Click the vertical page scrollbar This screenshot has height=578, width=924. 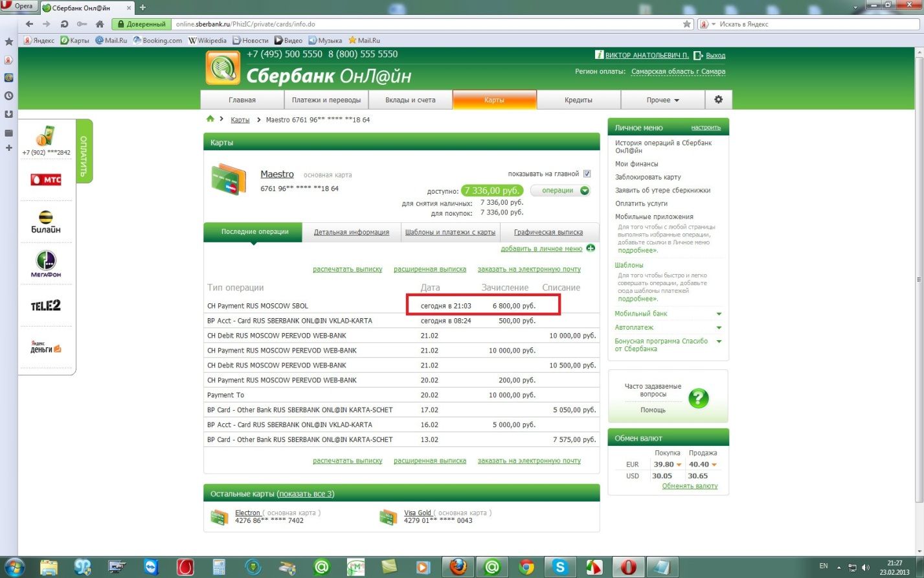click(x=919, y=279)
